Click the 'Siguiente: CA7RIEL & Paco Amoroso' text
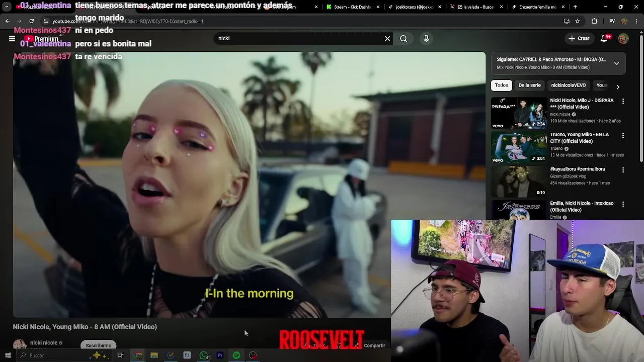This screenshot has height=362, width=644. [551, 59]
